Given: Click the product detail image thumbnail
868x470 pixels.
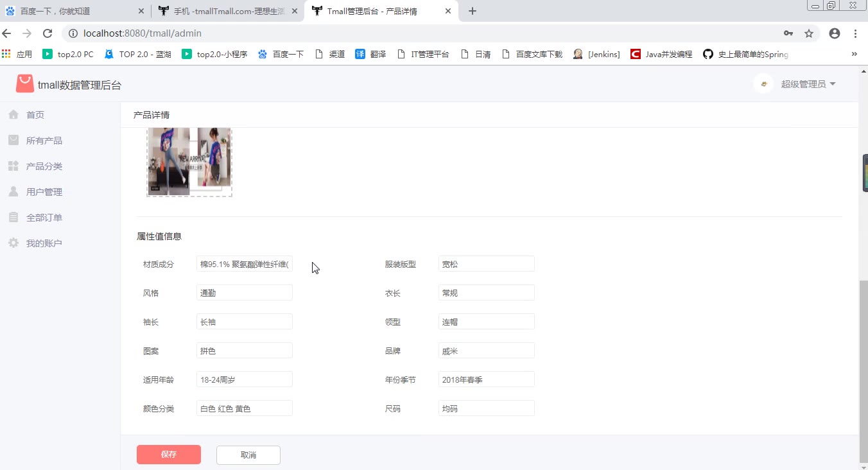Looking at the screenshot, I should pos(189,162).
